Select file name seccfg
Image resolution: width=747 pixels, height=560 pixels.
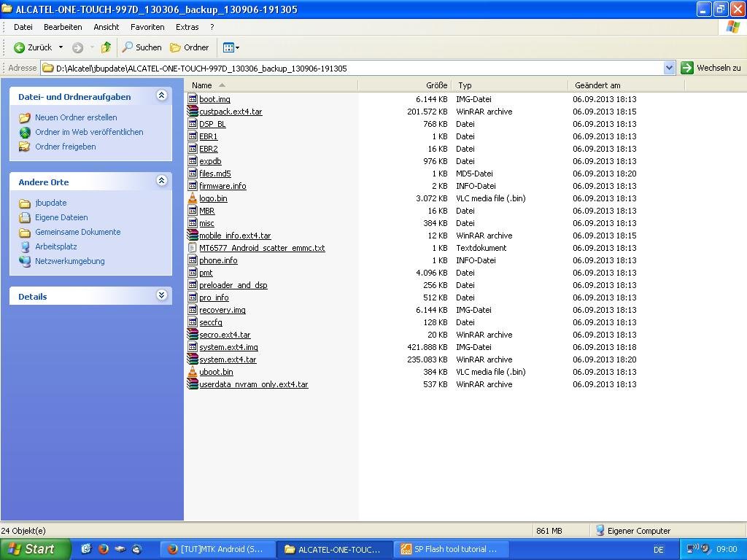coord(211,322)
